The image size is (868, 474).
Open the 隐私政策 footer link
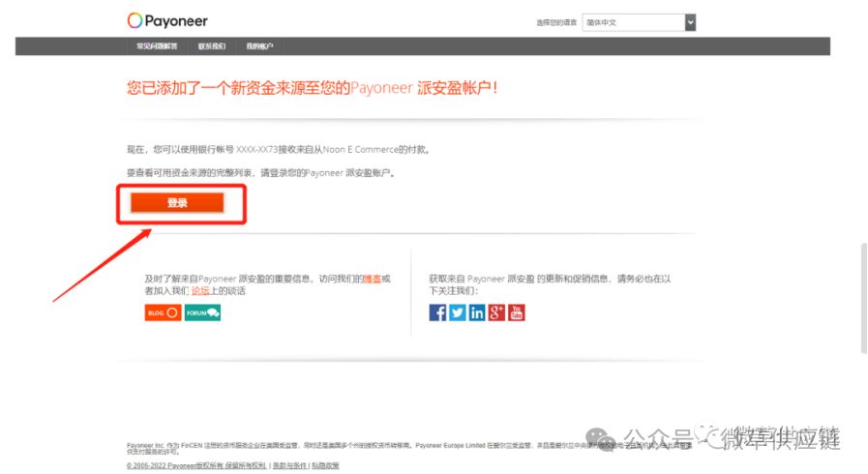[x=325, y=465]
